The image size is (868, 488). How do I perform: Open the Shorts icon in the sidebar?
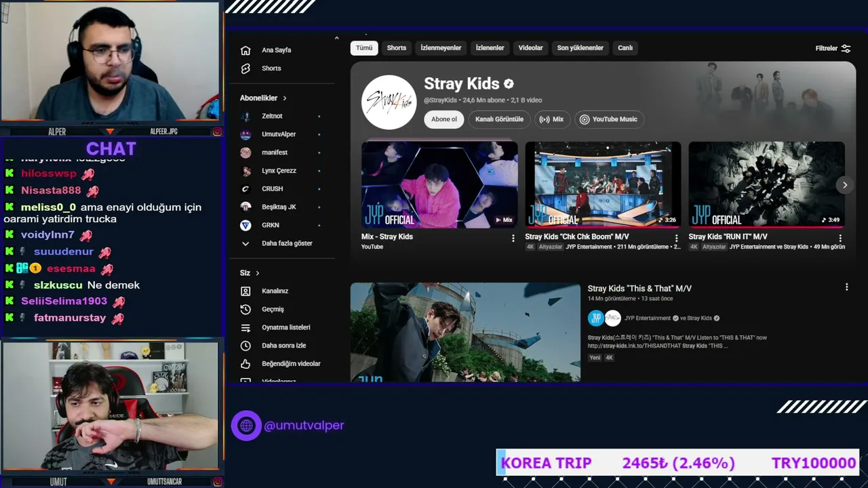tap(245, 68)
